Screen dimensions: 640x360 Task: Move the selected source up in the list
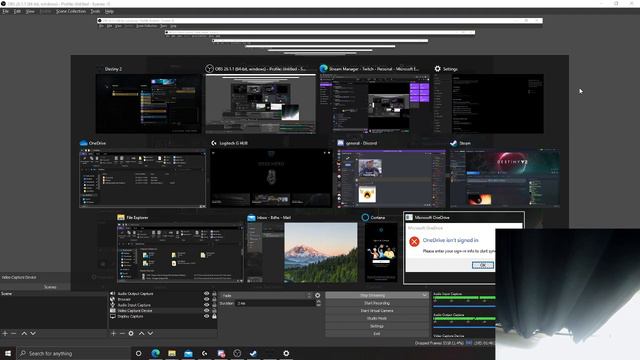[x=141, y=333]
